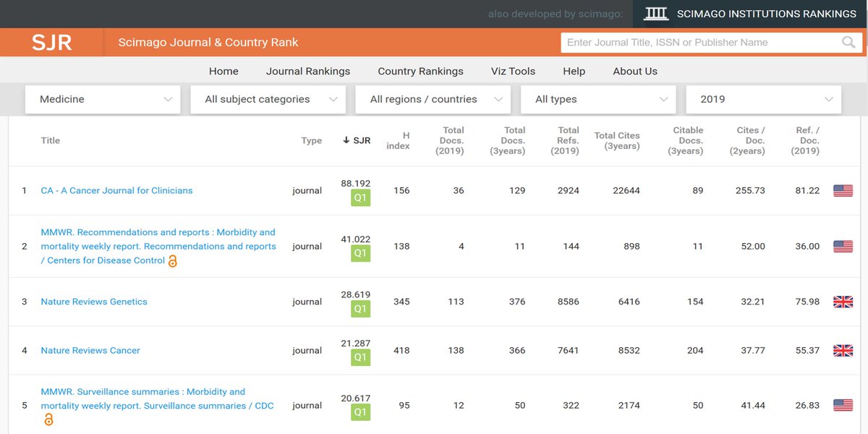Sort by Type column header
Viewport: 868px width, 434px height.
click(x=312, y=141)
